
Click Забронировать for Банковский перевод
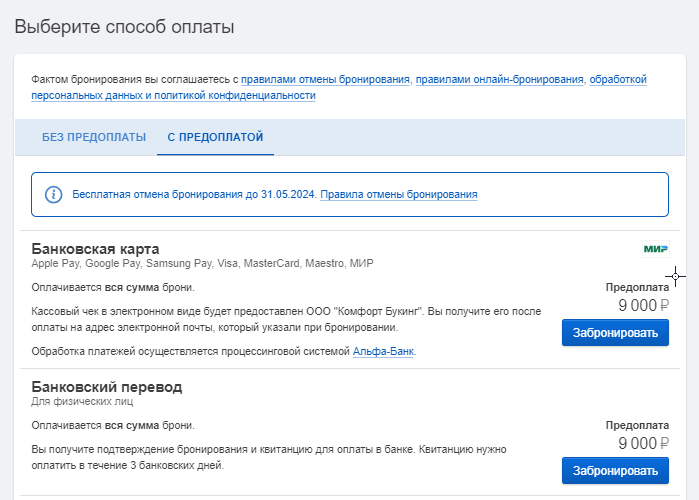tap(615, 471)
